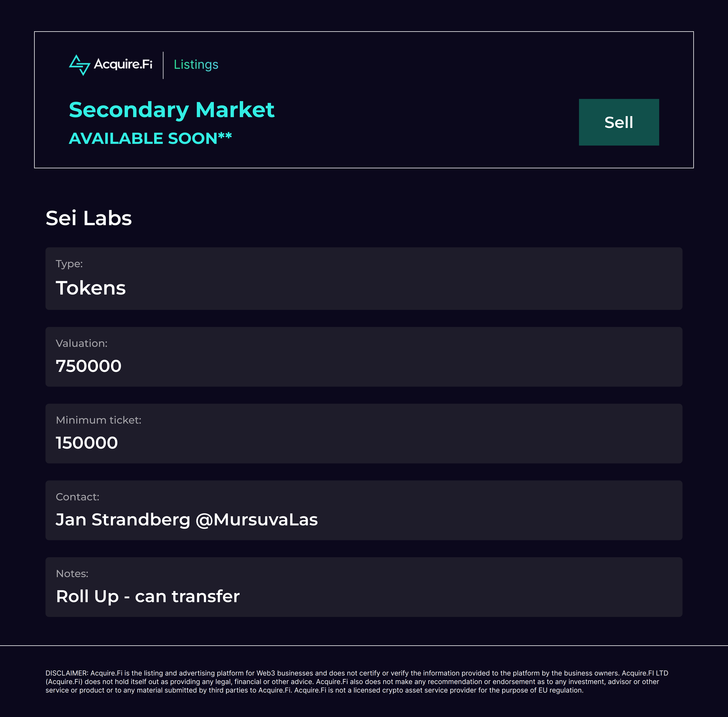728x717 pixels.
Task: Click the Jan Strandberg contact name
Action: coord(123,520)
